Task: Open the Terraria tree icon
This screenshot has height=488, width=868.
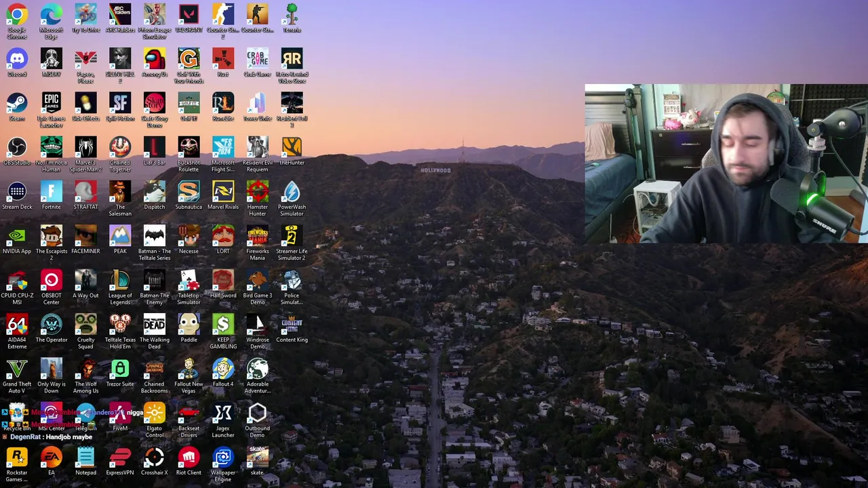Action: click(292, 15)
